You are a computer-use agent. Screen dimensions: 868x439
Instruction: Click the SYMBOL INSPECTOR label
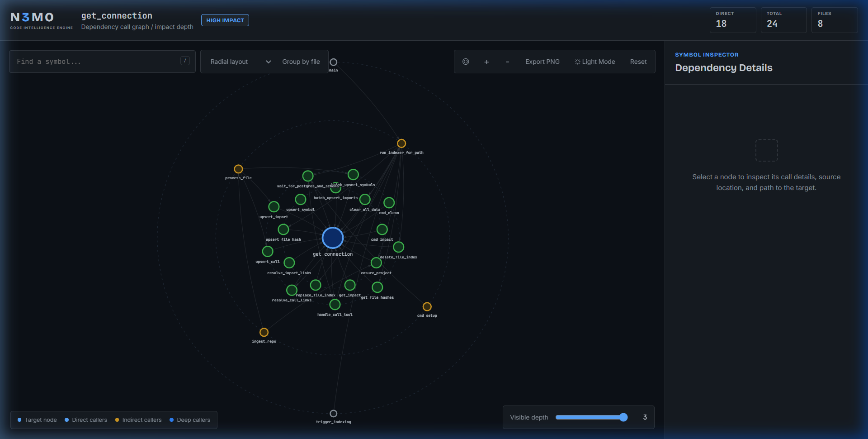[x=707, y=55]
